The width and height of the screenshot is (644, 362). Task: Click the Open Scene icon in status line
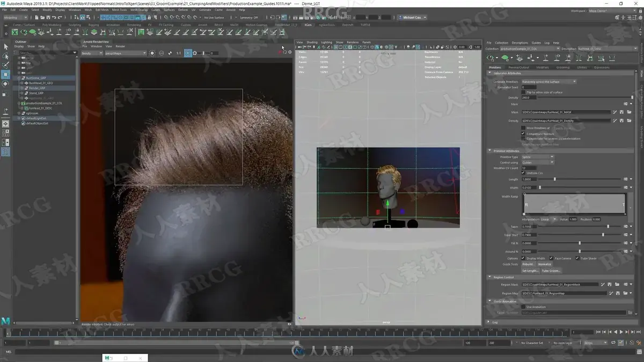click(42, 17)
